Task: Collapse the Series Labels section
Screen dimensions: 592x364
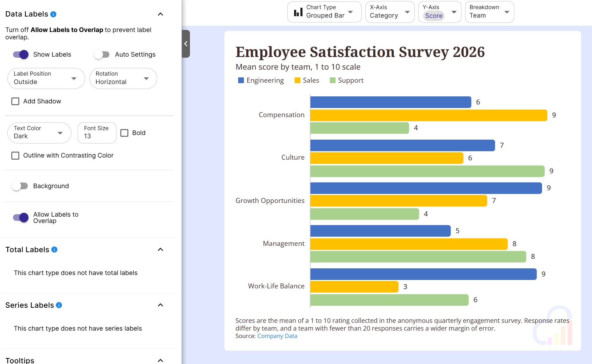Action: [x=160, y=305]
